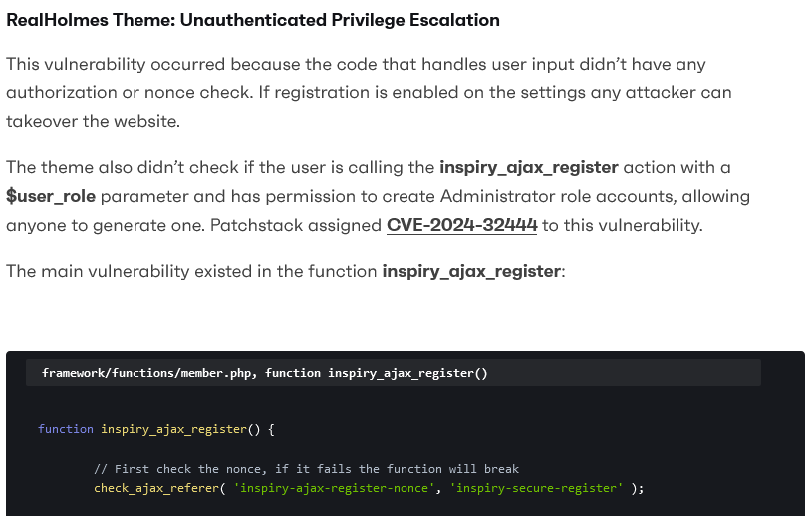Viewport: 812px width, 516px height.
Task: Click the 'inspiry-ajax-register-nonce' green string
Action: (334, 488)
